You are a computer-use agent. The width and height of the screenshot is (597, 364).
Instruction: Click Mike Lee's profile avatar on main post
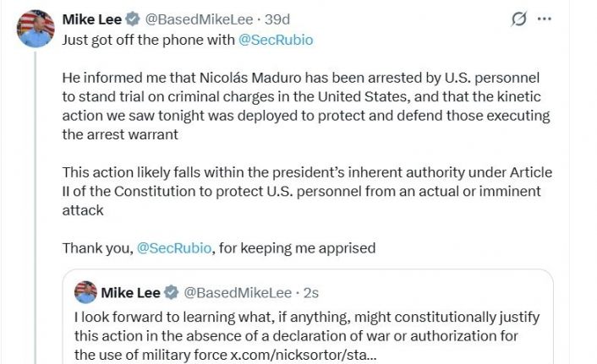pos(35,29)
